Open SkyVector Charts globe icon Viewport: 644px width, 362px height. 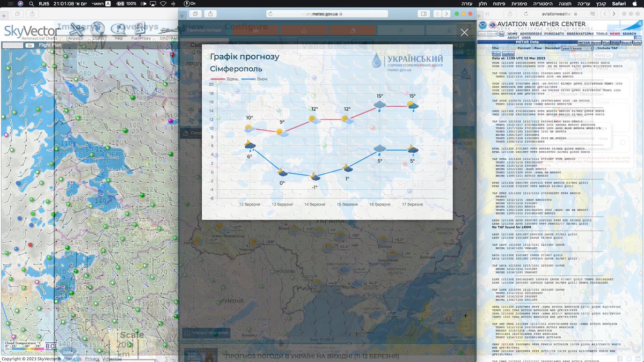coord(98,28)
